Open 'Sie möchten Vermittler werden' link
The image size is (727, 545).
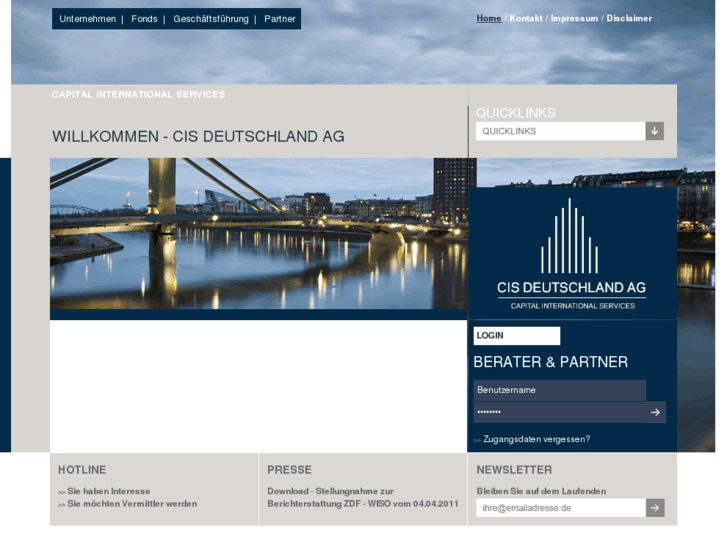click(132, 504)
